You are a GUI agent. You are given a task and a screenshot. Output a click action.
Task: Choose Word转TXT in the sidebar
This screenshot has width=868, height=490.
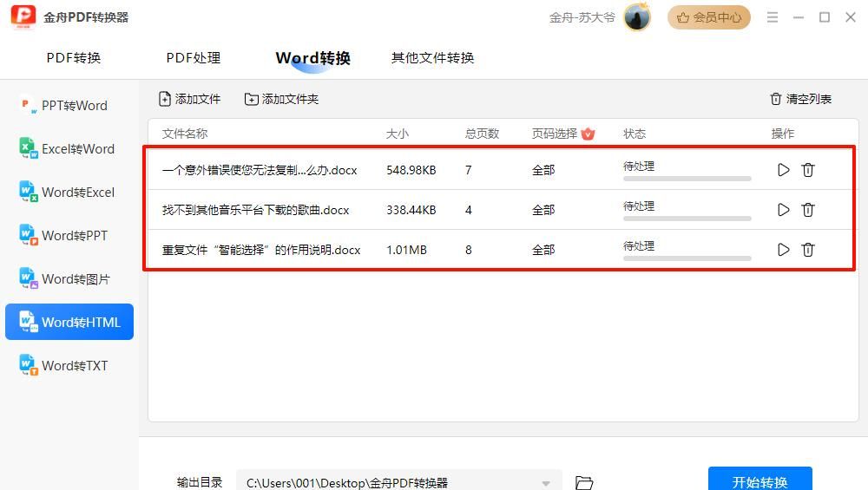coord(69,366)
